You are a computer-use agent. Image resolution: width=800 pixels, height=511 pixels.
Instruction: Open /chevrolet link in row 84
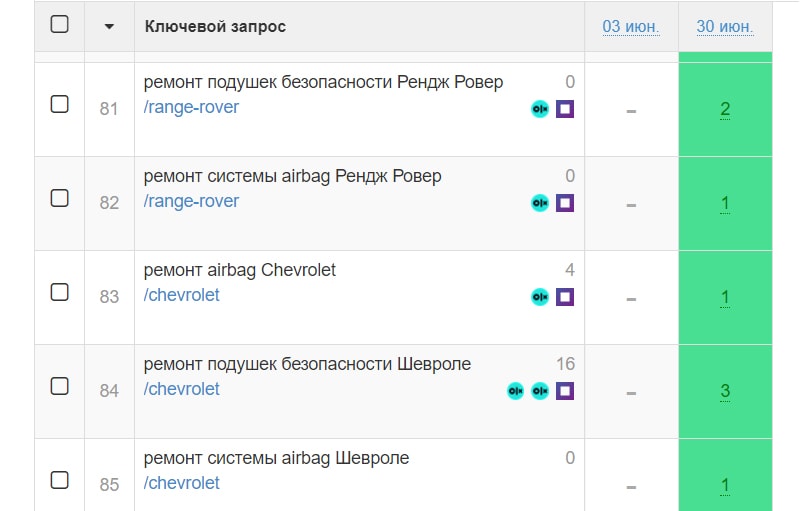click(x=182, y=389)
